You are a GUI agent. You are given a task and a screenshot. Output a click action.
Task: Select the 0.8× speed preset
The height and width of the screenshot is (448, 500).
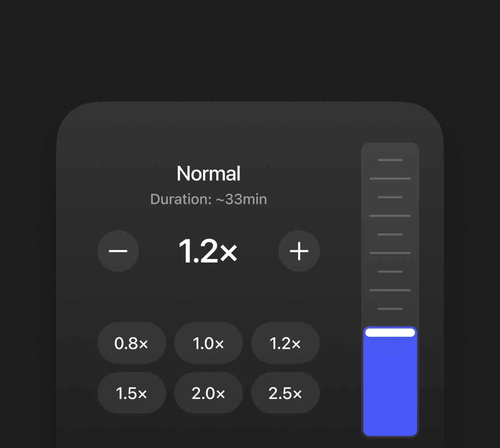click(132, 343)
